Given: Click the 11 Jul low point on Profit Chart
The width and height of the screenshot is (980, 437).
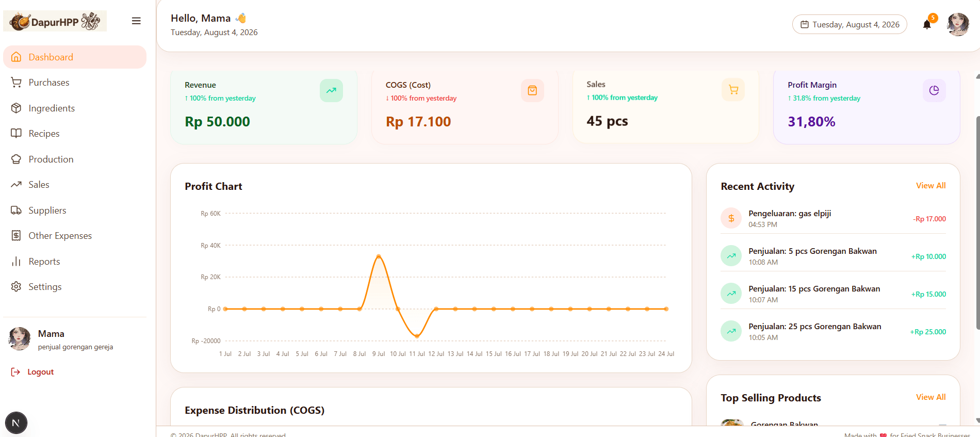Looking at the screenshot, I should [417, 336].
